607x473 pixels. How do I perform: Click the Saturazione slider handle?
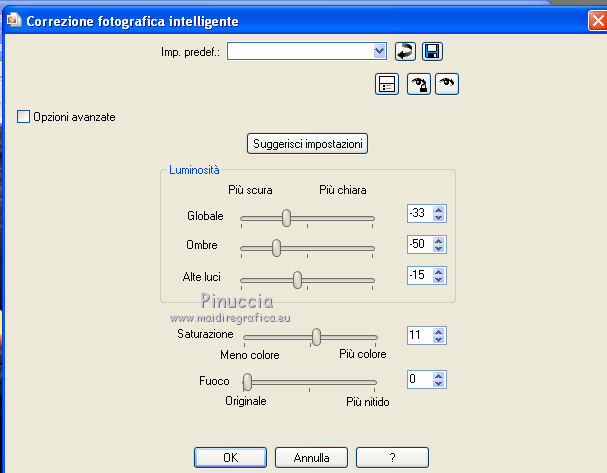(x=316, y=337)
